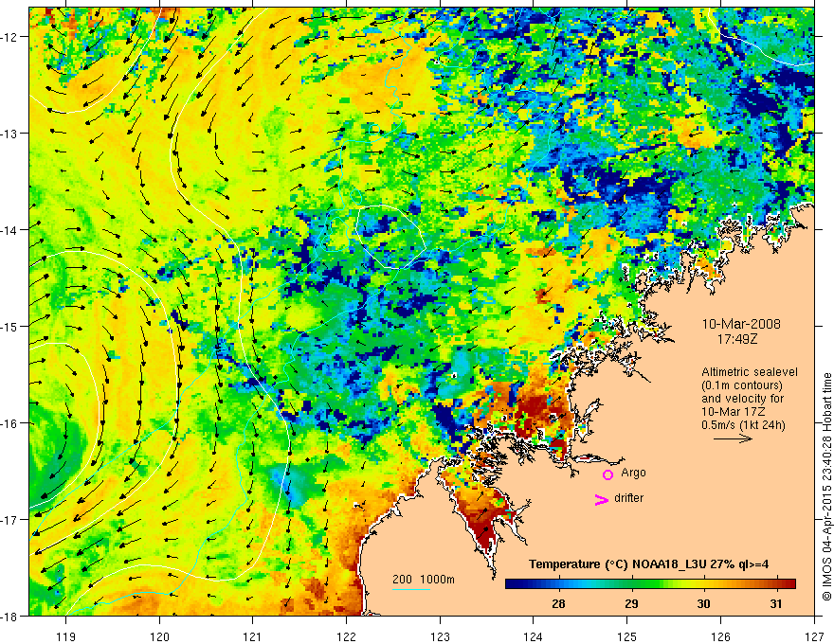Click the 0.5m/s velocity scale arrow
Viewport: 834px width, 644px height.
[x=733, y=438]
